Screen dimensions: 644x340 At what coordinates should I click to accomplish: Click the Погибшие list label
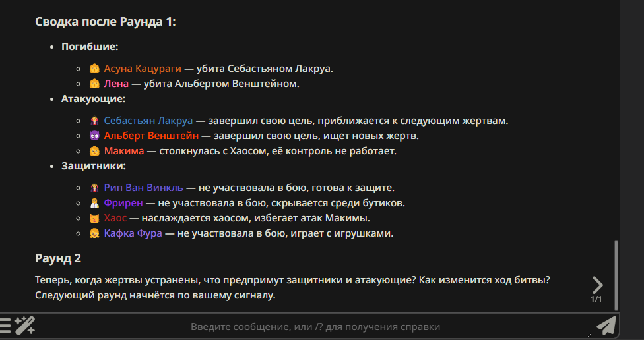(x=90, y=47)
